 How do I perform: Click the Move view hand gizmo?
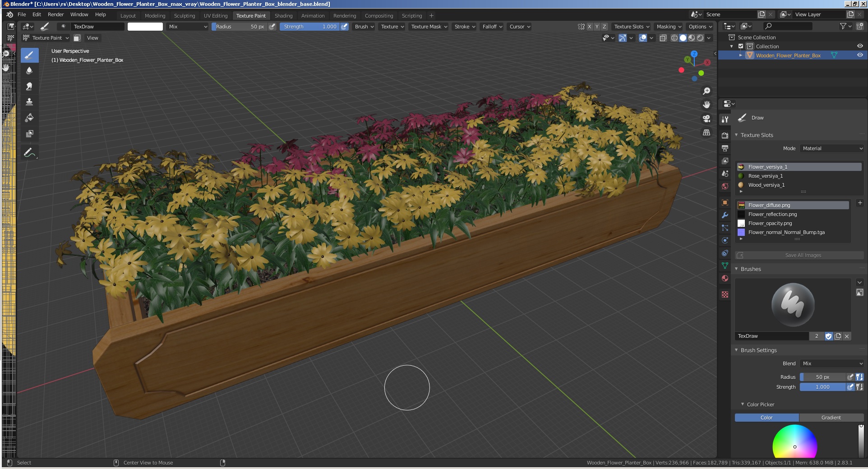pyautogui.click(x=706, y=105)
